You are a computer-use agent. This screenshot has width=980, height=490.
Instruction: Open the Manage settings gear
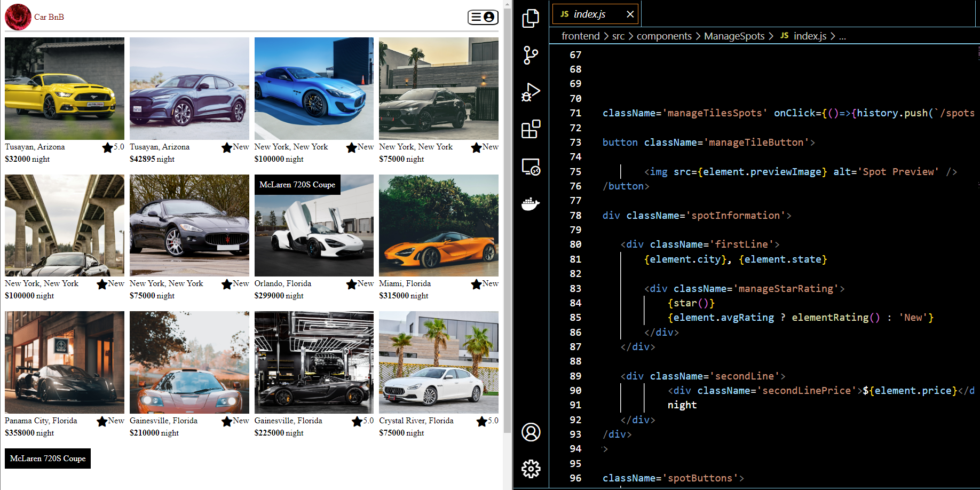(x=531, y=469)
